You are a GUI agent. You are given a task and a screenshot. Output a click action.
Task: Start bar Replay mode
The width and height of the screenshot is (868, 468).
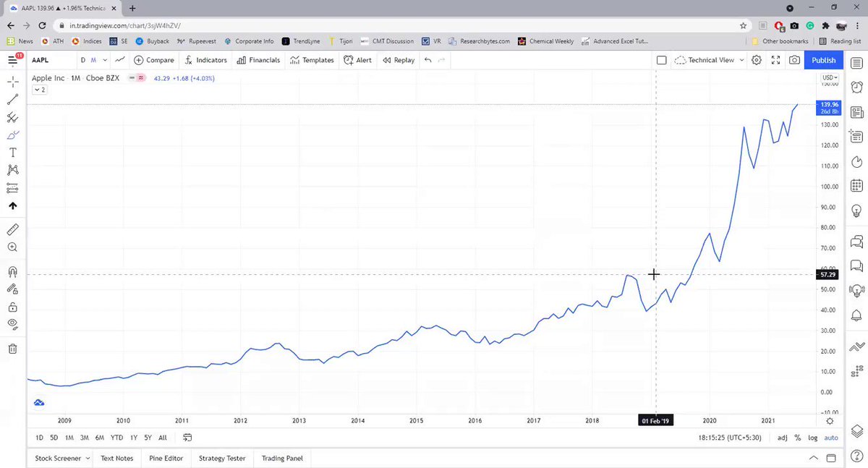tap(399, 60)
